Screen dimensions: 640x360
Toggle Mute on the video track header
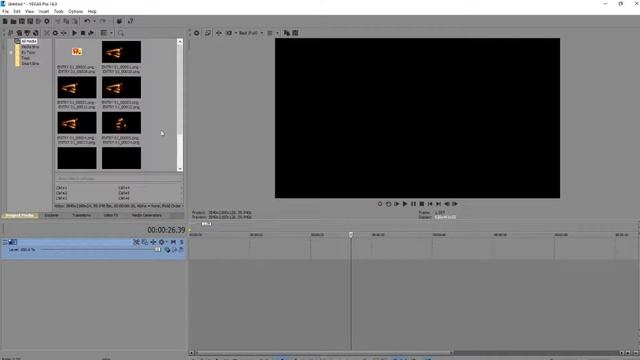click(x=173, y=242)
